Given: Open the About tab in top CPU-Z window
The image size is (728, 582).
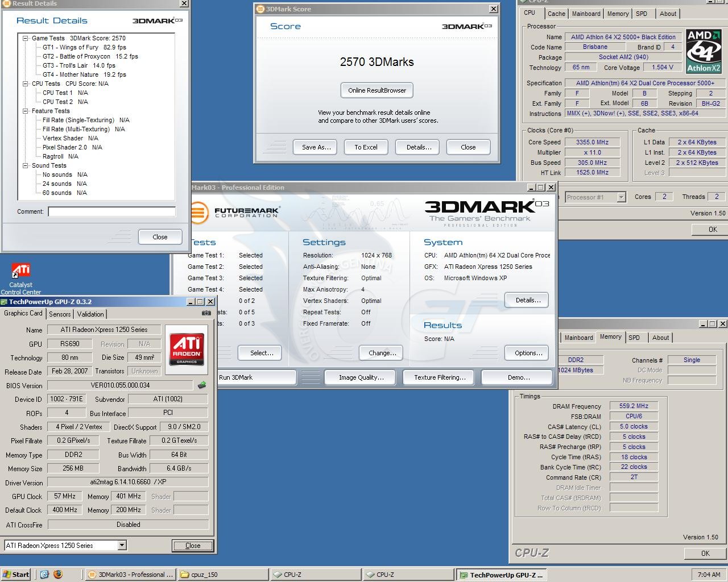Looking at the screenshot, I should pyautogui.click(x=668, y=14).
